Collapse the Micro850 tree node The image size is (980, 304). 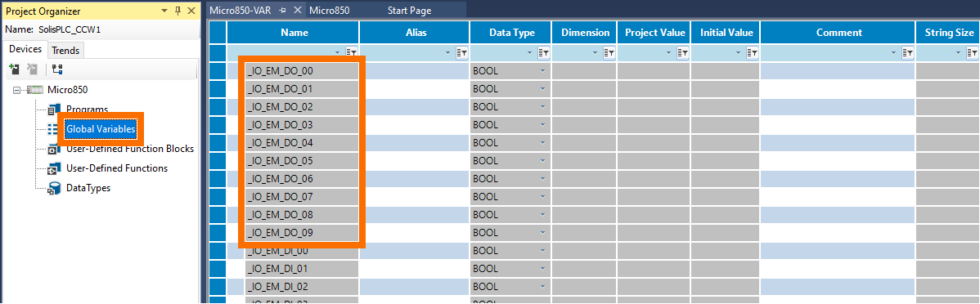pyautogui.click(x=16, y=90)
